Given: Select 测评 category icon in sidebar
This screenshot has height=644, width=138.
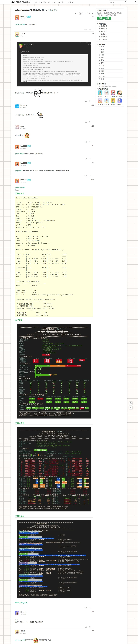Looking at the screenshot, I should tap(100, 55).
